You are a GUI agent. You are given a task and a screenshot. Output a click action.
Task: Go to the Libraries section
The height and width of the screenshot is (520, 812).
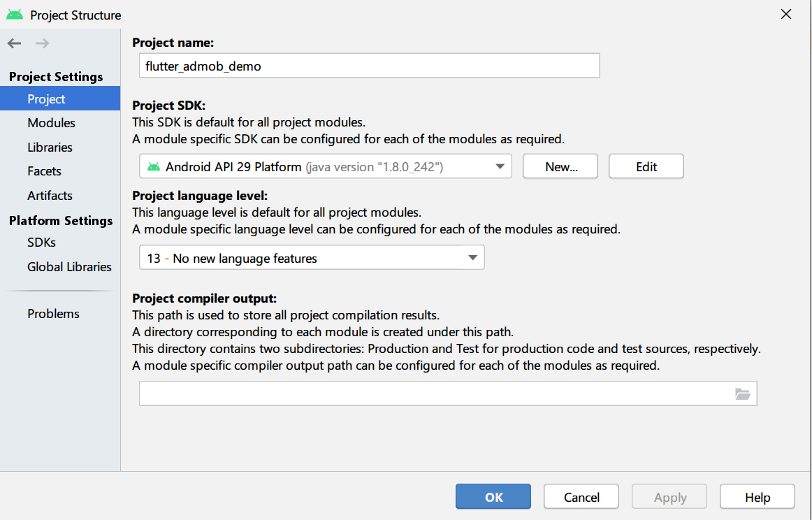point(50,147)
